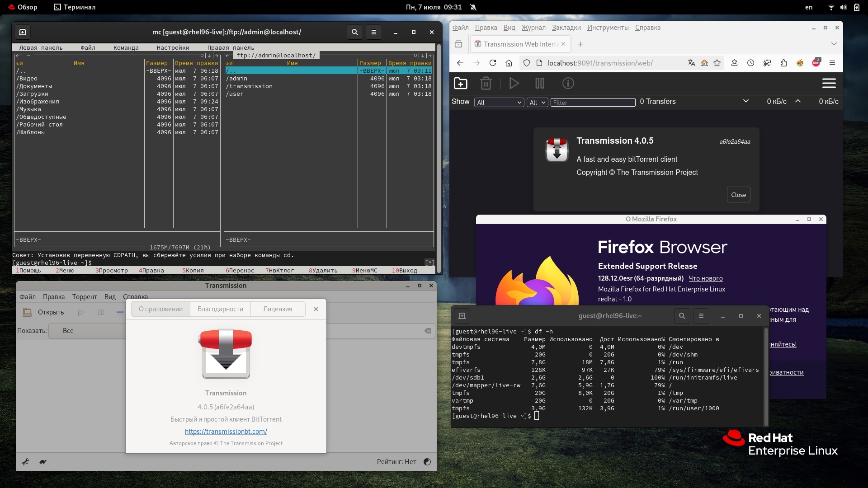
Task: Click Transmission statistics icon beside Рейтинг
Action: point(427,462)
